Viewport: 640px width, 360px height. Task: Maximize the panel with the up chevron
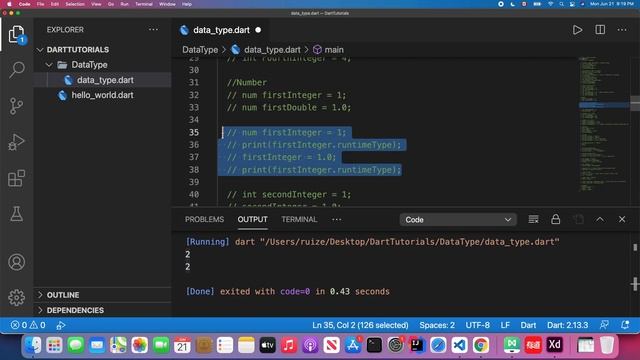[600, 220]
